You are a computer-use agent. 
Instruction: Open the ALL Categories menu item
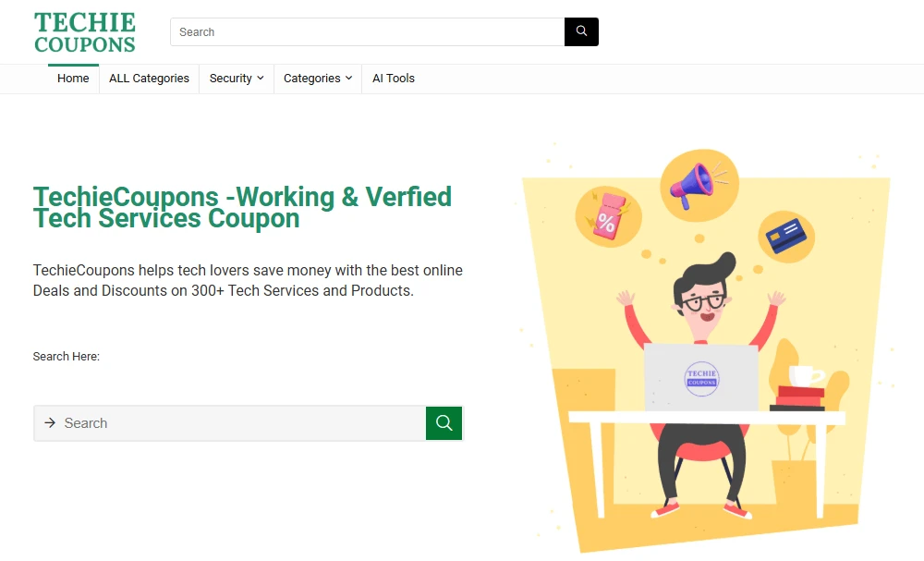149,79
